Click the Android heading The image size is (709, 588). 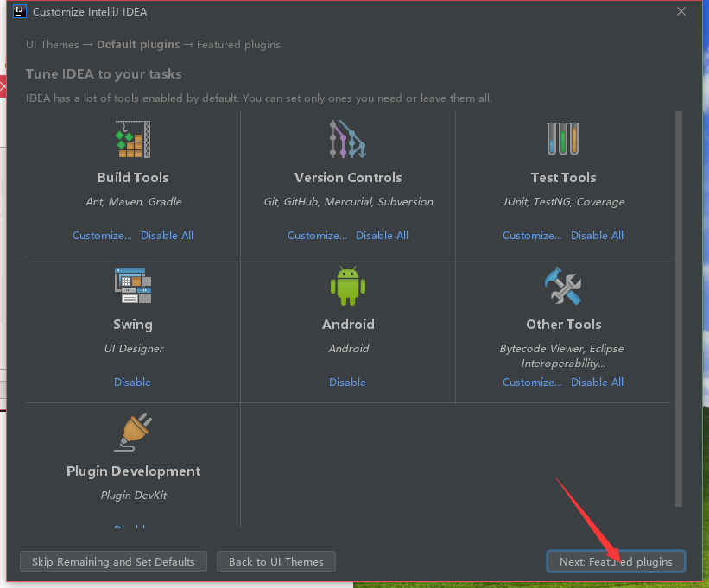click(x=348, y=325)
